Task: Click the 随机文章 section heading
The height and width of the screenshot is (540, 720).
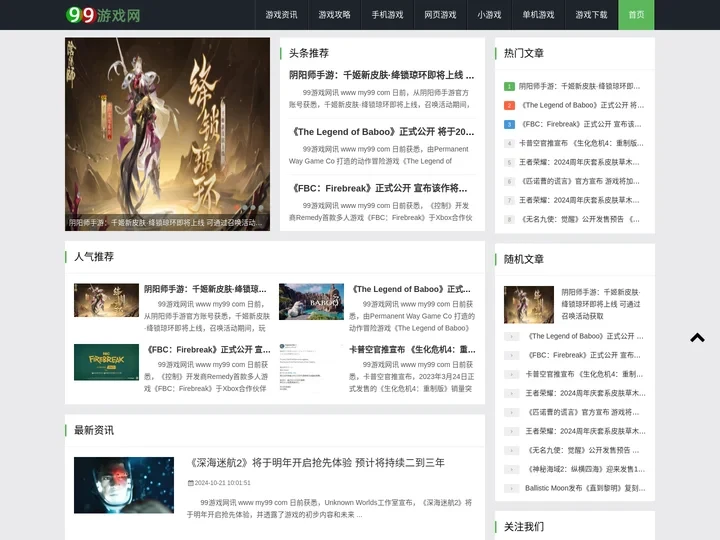Action: (524, 259)
